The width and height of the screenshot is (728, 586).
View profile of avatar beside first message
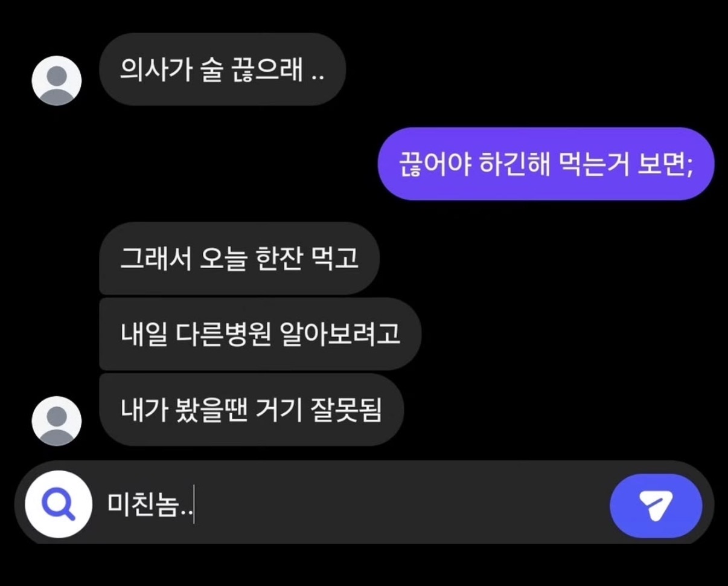(57, 80)
